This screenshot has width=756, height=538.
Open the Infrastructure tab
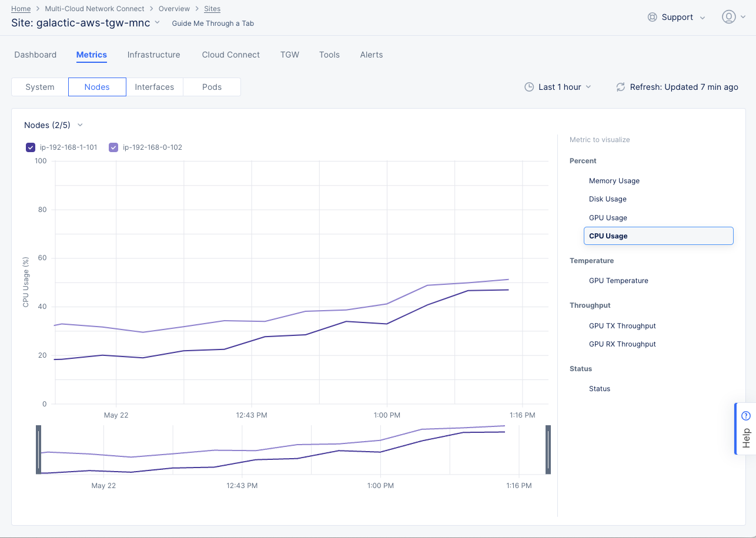(x=153, y=54)
